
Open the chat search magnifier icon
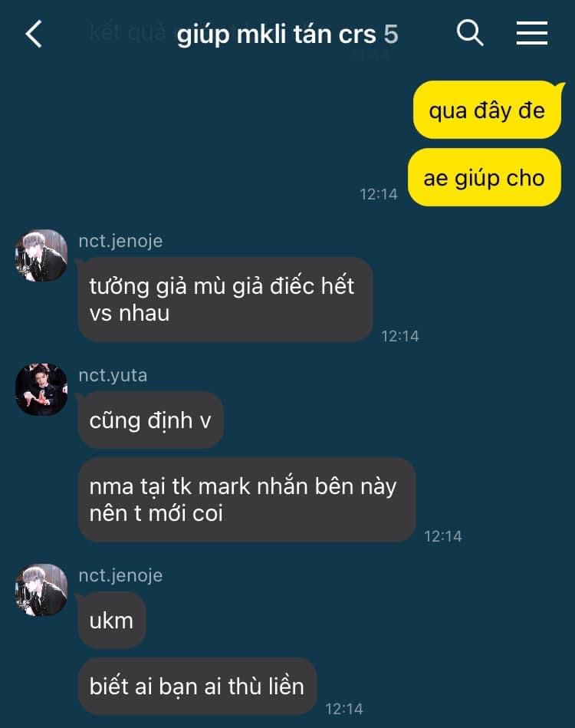(x=470, y=33)
